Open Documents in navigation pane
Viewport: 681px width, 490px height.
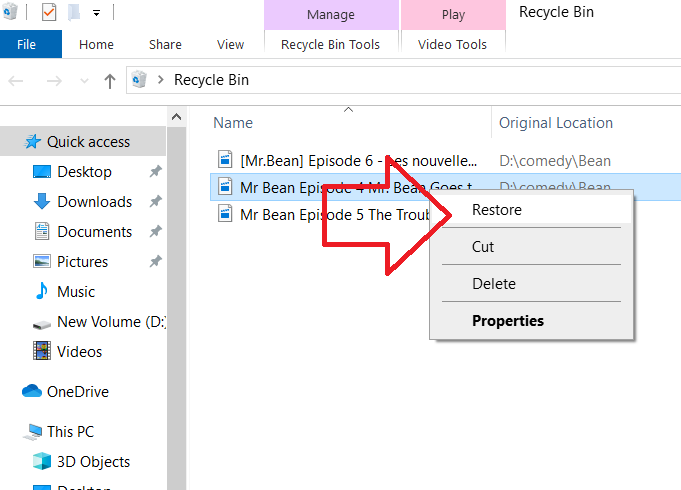(95, 232)
